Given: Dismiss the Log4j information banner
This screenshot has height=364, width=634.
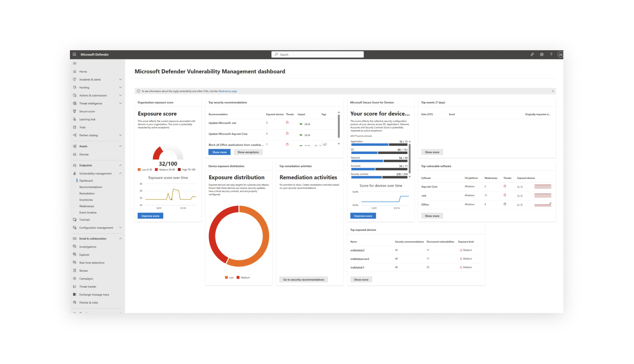Looking at the screenshot, I should [x=553, y=91].
